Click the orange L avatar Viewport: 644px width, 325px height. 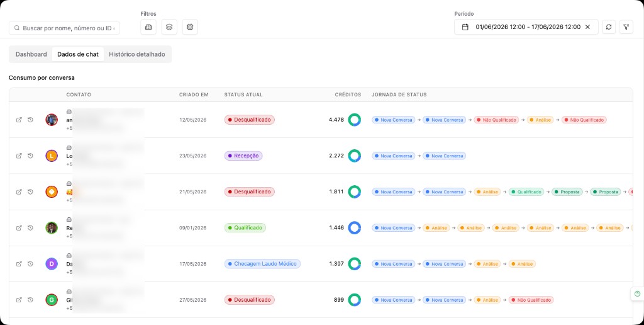coord(52,156)
